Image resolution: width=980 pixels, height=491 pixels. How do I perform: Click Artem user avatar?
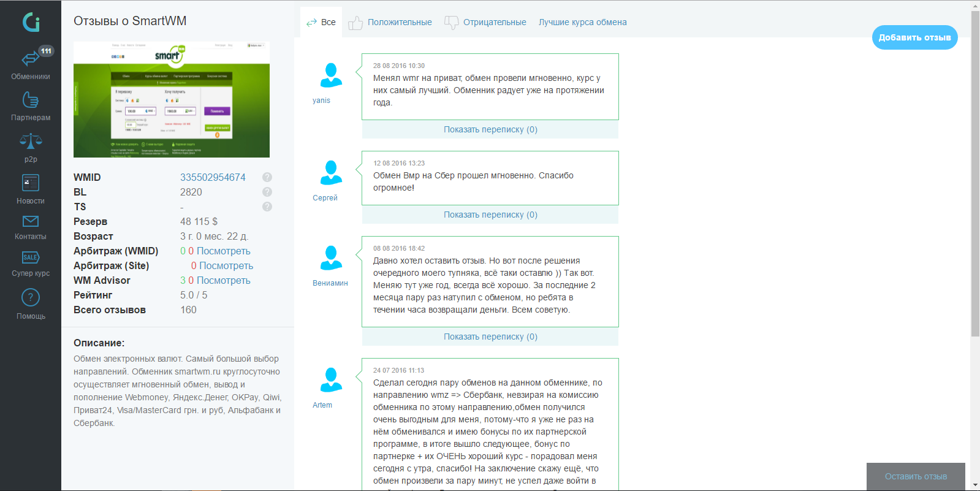click(331, 380)
